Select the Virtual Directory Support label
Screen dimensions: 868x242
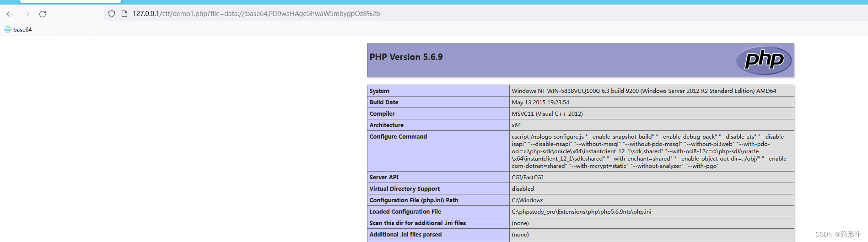point(404,189)
